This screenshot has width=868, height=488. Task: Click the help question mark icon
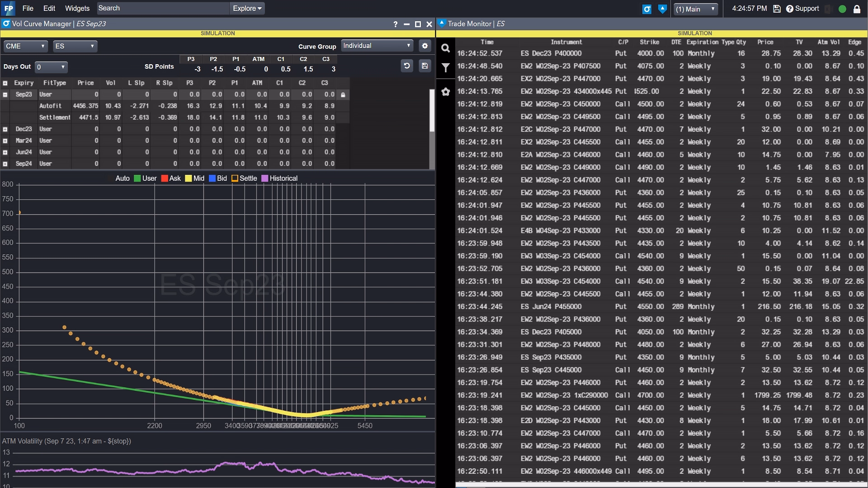pos(395,24)
